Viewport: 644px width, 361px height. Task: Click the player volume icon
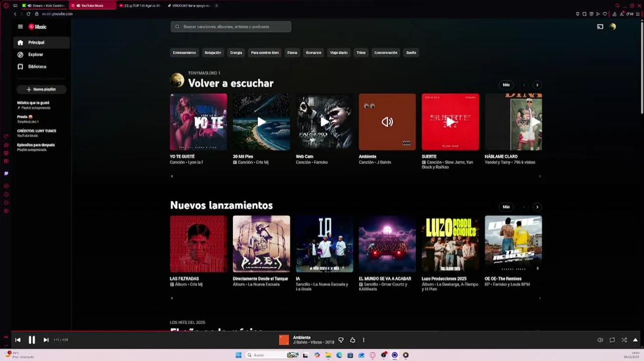pos(600,340)
